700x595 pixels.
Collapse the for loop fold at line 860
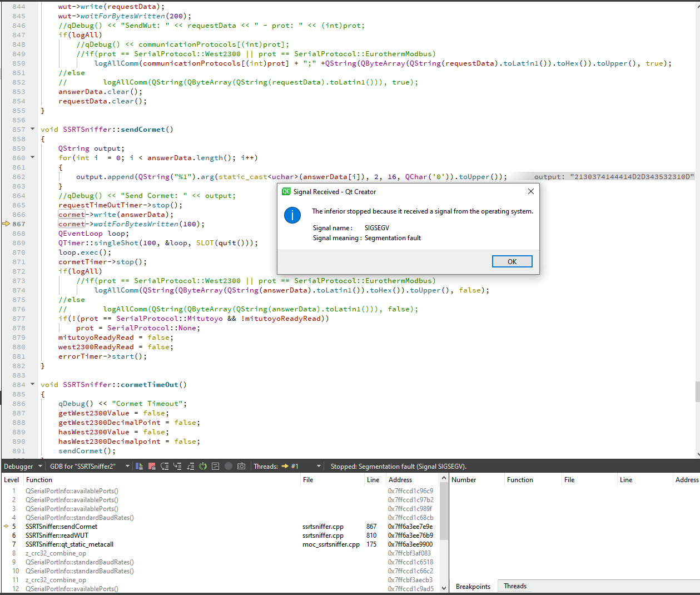(32, 157)
